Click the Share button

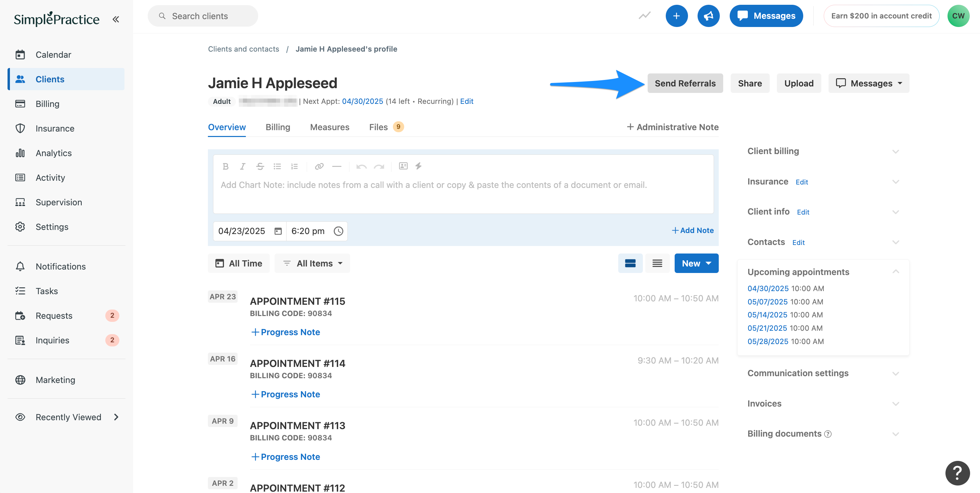coord(750,83)
